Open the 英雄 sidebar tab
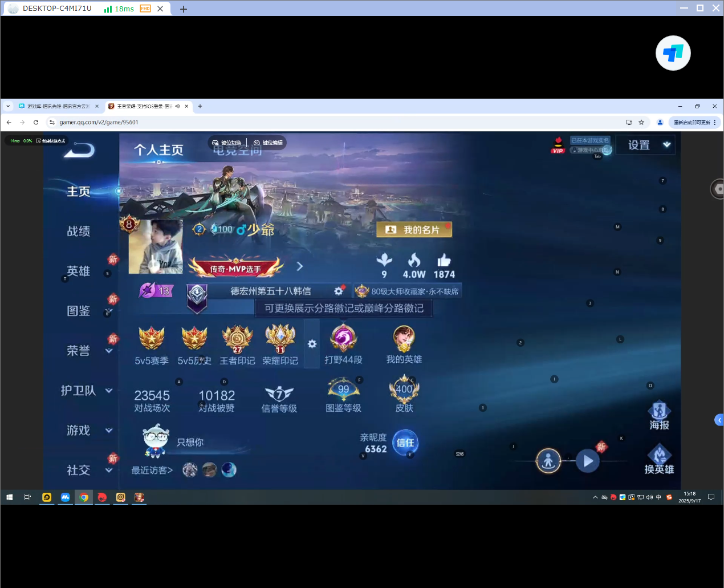This screenshot has width=724, height=588. [x=79, y=271]
